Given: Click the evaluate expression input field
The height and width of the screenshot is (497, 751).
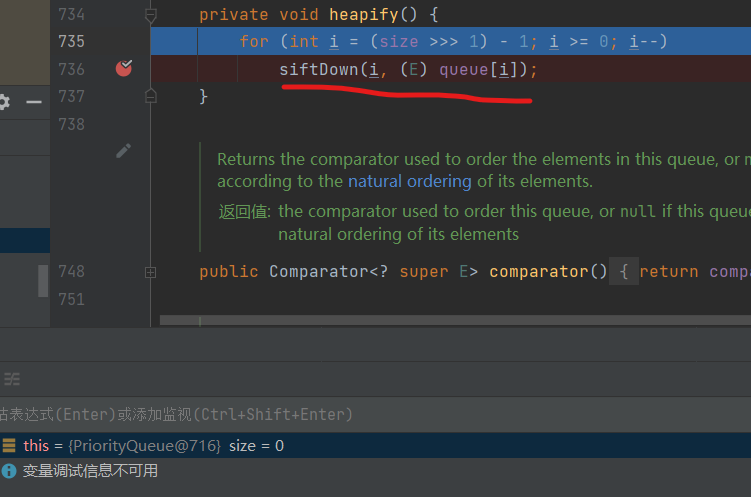Looking at the screenshot, I should click(x=200, y=414).
